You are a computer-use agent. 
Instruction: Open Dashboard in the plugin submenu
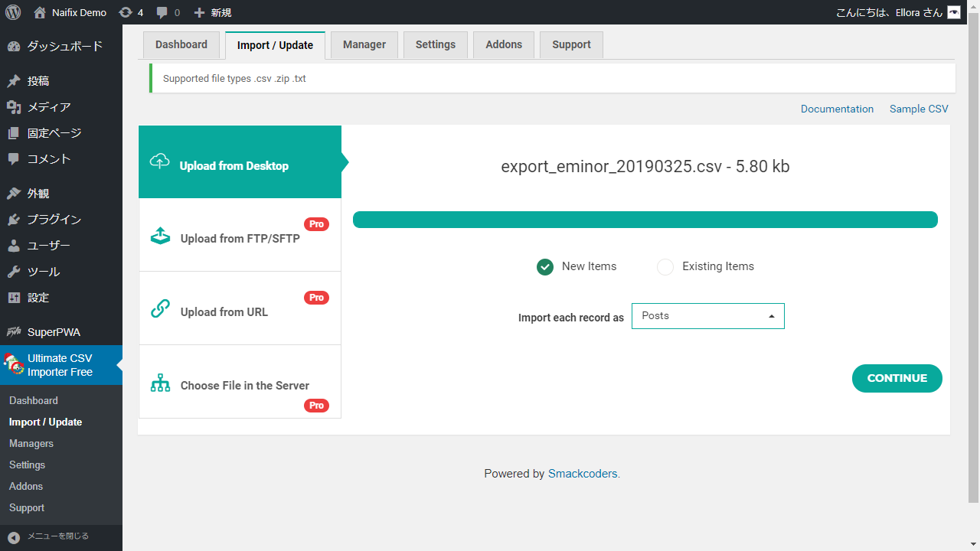pos(34,400)
